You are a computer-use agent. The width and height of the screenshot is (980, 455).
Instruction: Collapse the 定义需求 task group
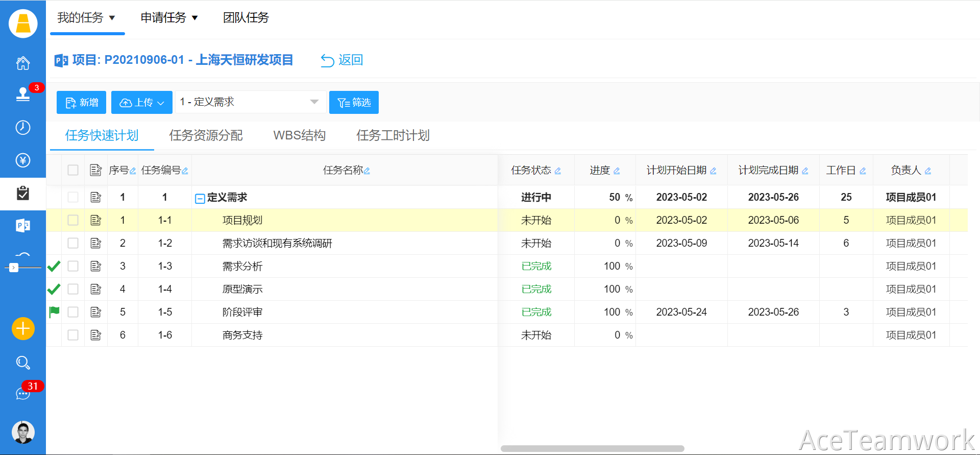pos(200,198)
